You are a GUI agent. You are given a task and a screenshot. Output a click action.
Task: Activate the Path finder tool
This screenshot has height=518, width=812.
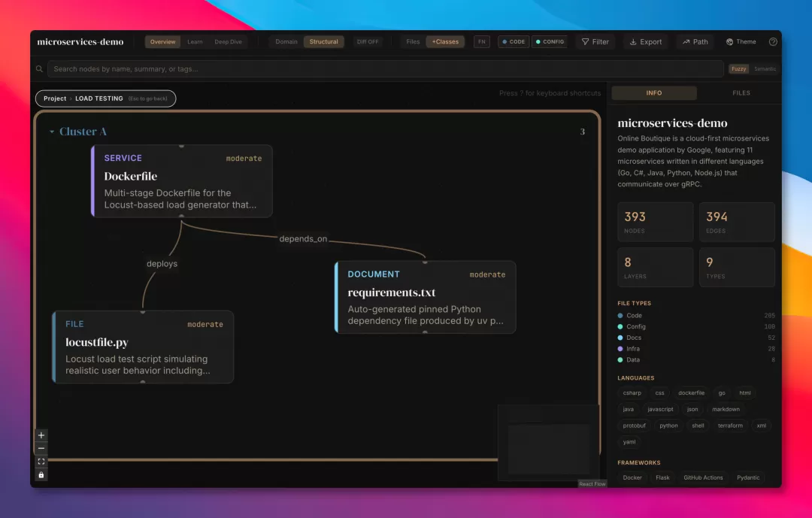click(x=695, y=42)
